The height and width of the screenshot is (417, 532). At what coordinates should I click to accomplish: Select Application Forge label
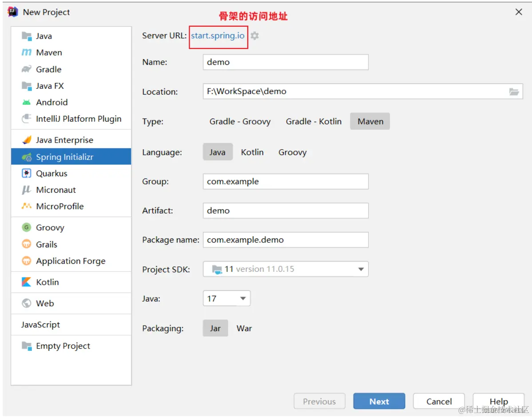(x=71, y=261)
